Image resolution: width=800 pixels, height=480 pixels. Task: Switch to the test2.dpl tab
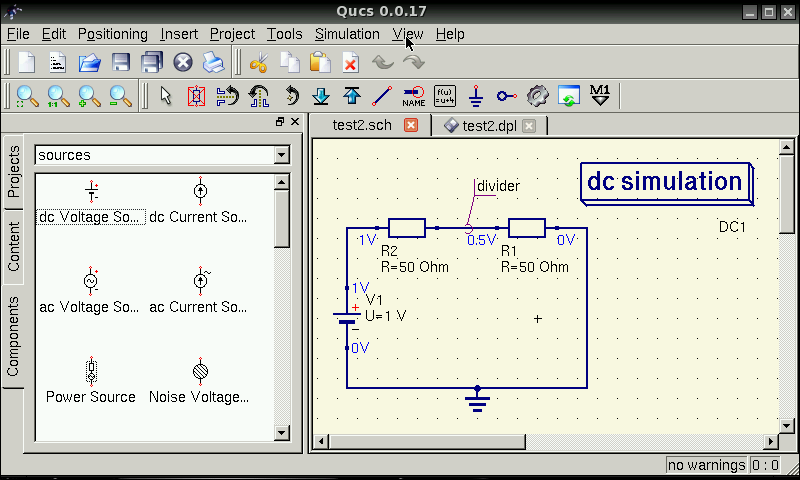point(482,125)
